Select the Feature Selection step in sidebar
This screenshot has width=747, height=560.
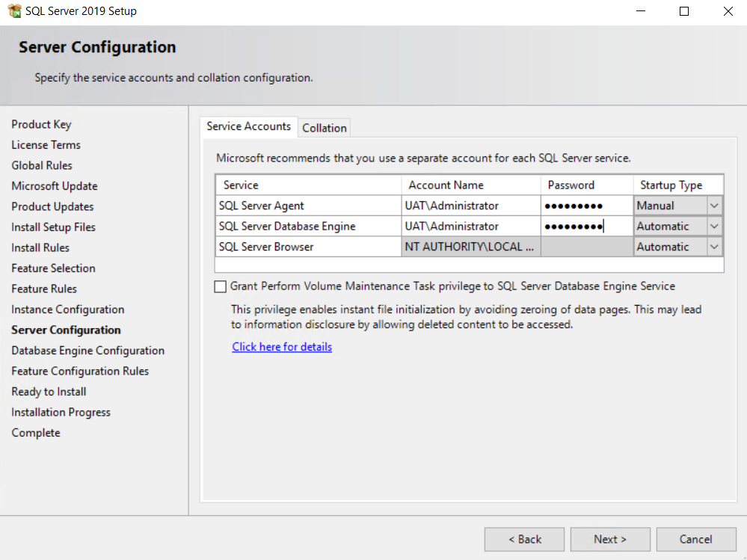click(53, 268)
